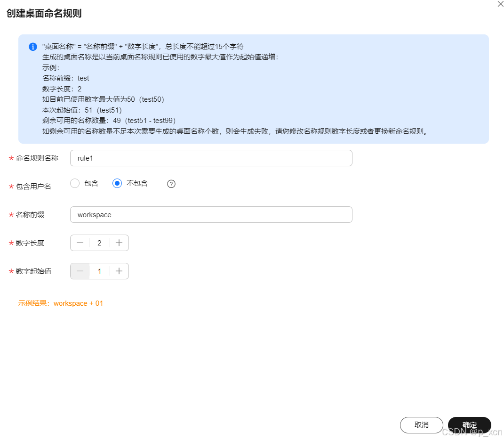Click the 名称前缀 field containing workspace
Image resolution: width=504 pixels, height=440 pixels.
(x=211, y=215)
